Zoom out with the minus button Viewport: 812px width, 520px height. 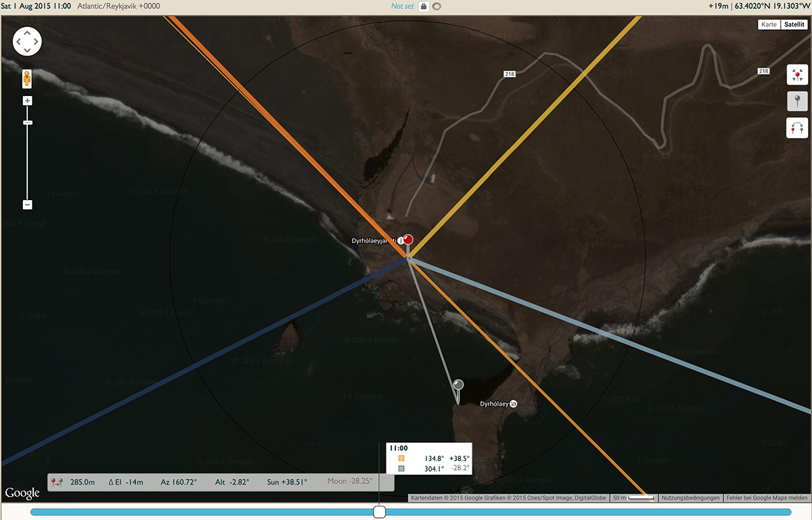[28, 204]
